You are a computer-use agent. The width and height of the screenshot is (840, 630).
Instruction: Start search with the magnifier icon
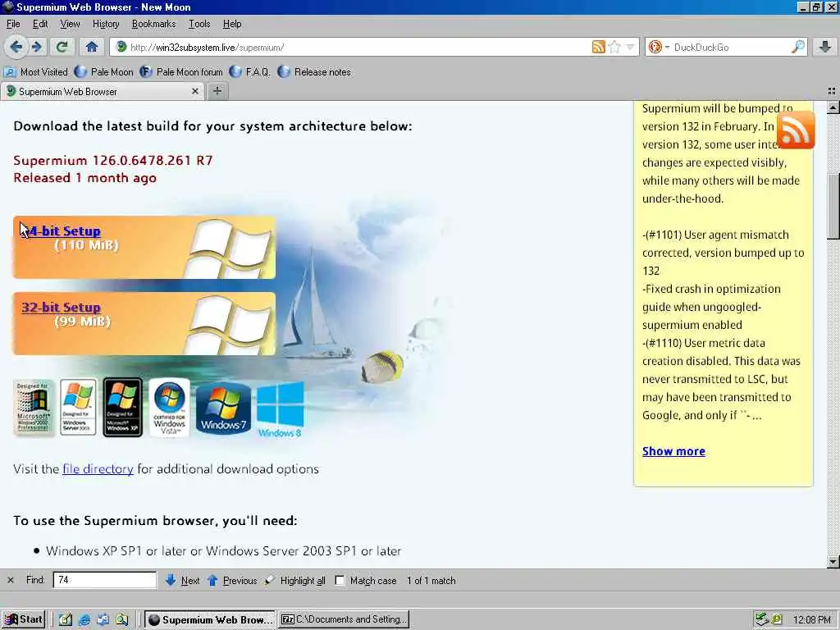click(797, 47)
